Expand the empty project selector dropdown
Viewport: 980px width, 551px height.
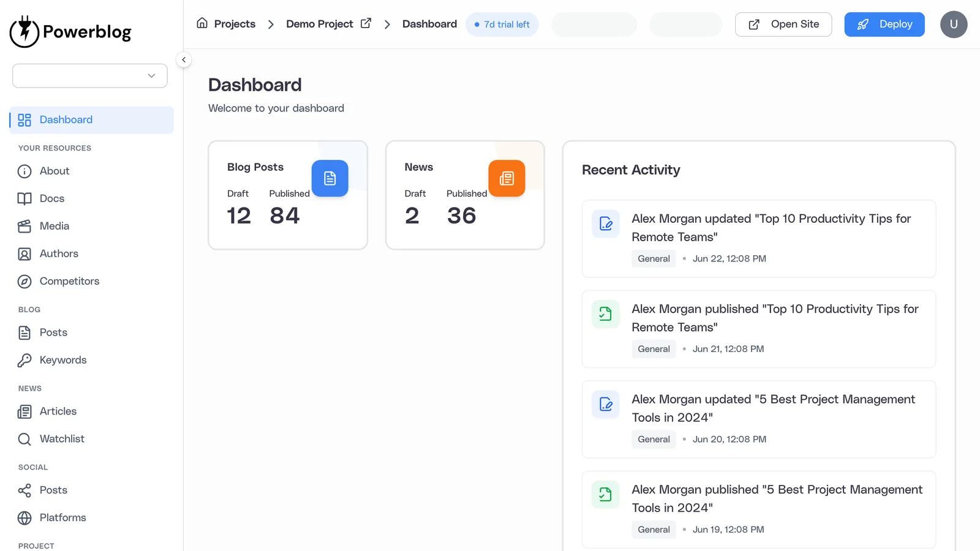click(90, 76)
